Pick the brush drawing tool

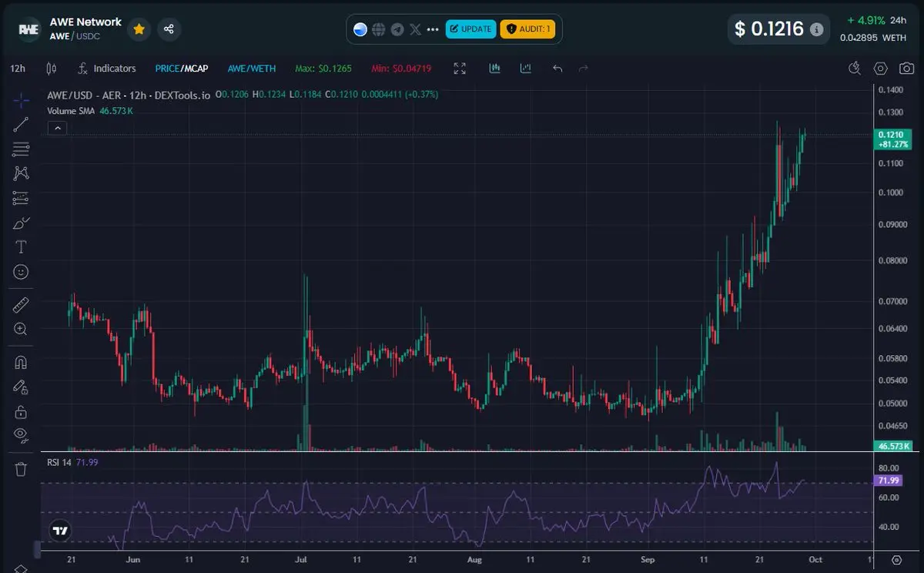(21, 224)
